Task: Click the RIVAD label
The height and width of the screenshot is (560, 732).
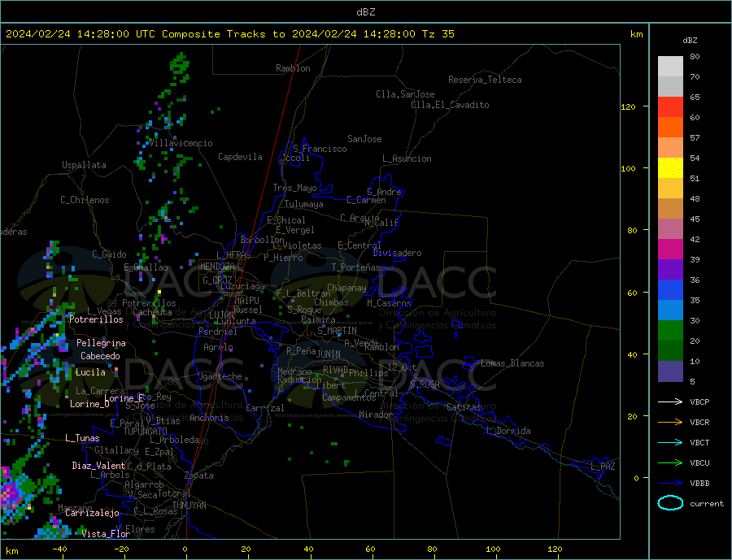Action: (x=336, y=370)
